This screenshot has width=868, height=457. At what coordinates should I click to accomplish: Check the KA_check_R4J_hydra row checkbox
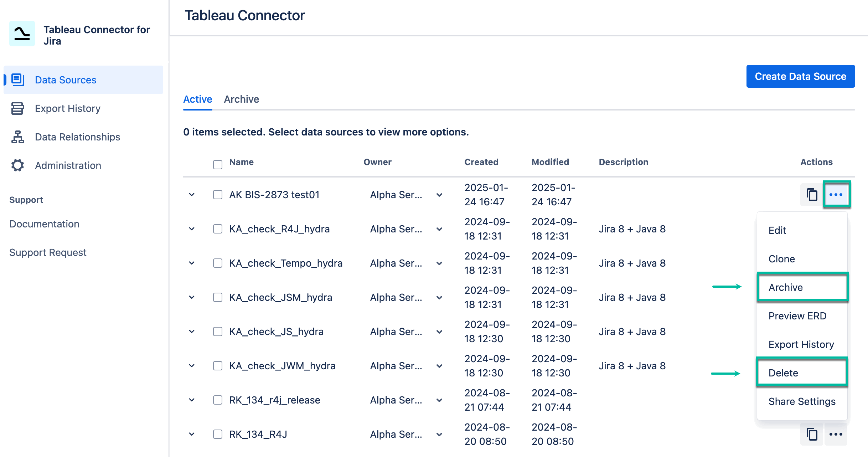point(217,229)
